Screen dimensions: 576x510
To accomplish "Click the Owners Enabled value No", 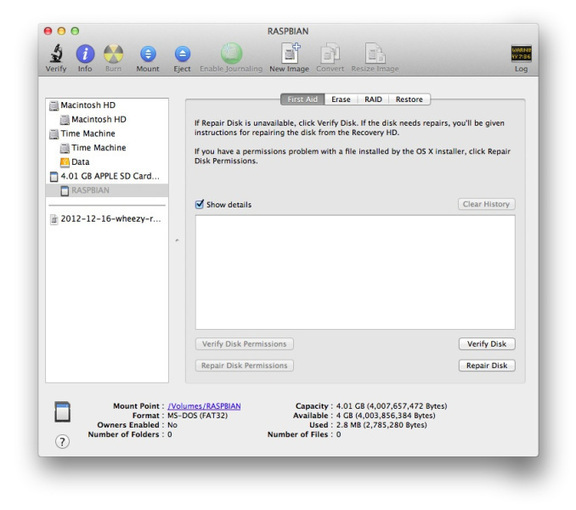I will point(172,425).
